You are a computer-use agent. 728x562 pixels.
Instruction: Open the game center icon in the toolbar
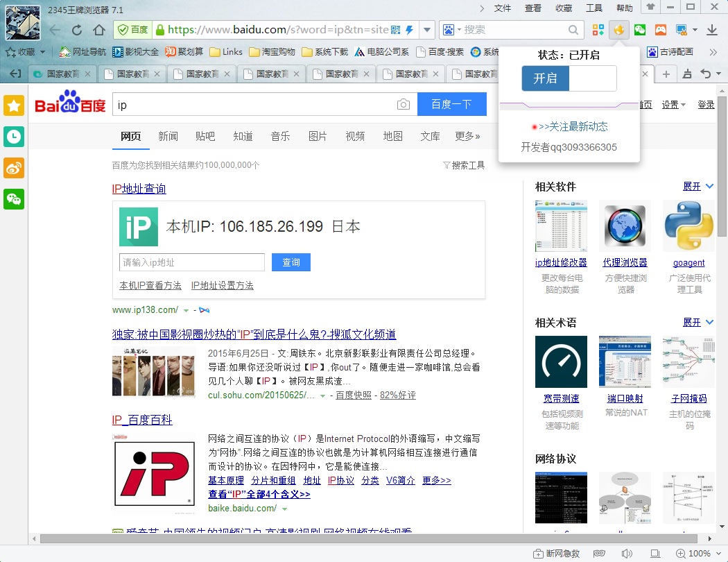(x=660, y=31)
